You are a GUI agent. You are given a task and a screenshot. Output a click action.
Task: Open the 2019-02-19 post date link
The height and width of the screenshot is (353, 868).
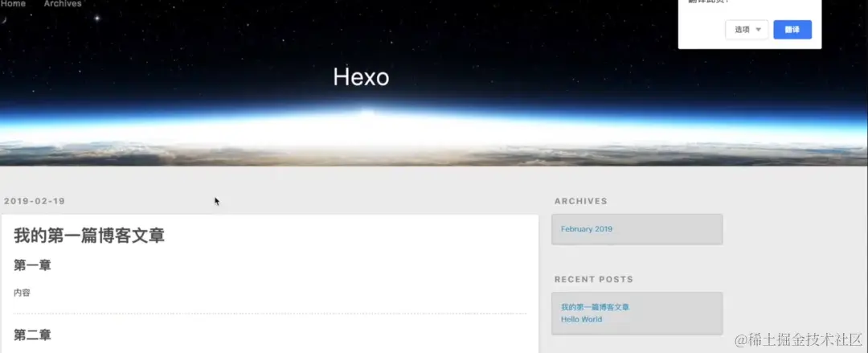click(x=35, y=200)
